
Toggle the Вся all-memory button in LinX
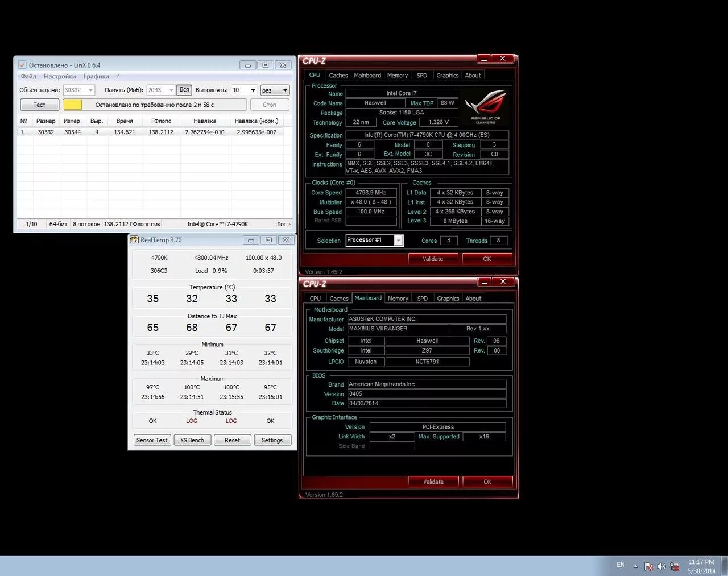(184, 90)
